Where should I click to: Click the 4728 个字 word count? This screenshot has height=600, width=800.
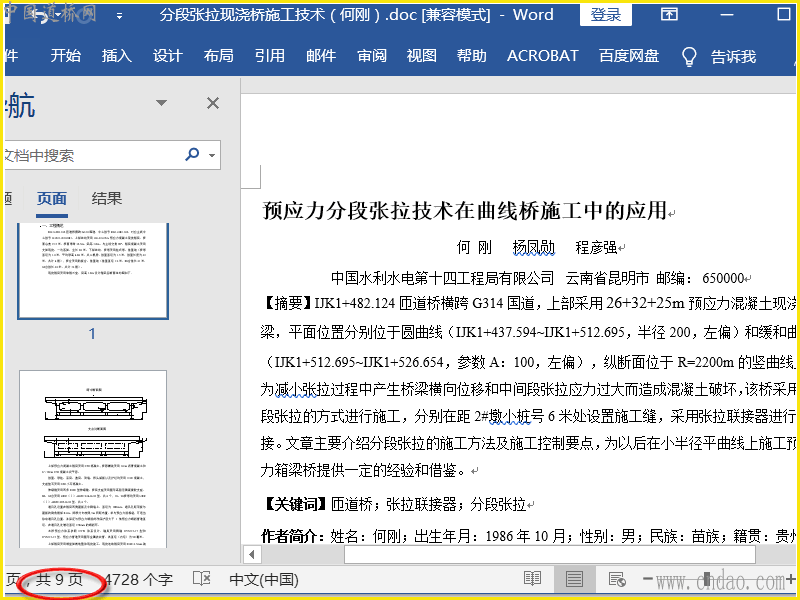point(138,580)
